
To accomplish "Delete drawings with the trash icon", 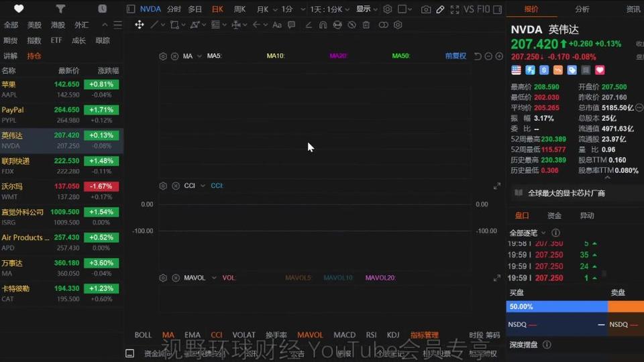I will [x=366, y=25].
